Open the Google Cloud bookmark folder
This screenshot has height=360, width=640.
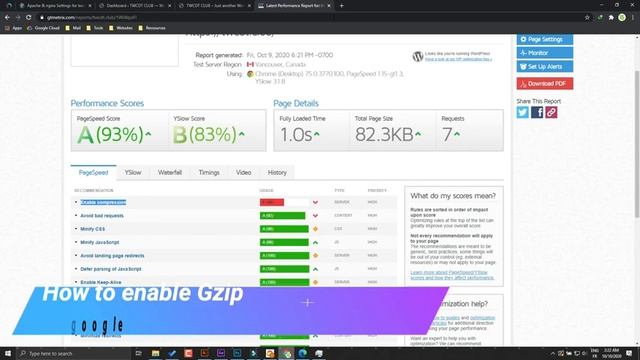coord(43,28)
